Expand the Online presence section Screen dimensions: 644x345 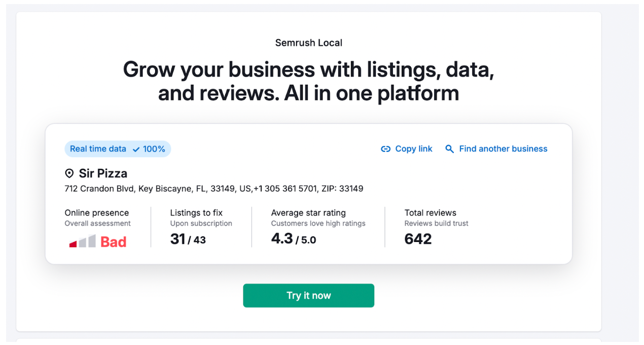click(96, 213)
